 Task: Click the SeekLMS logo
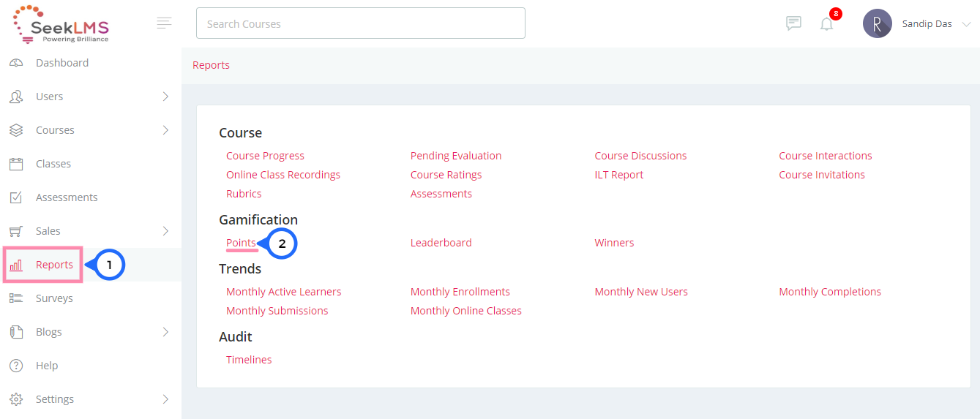coord(61,24)
